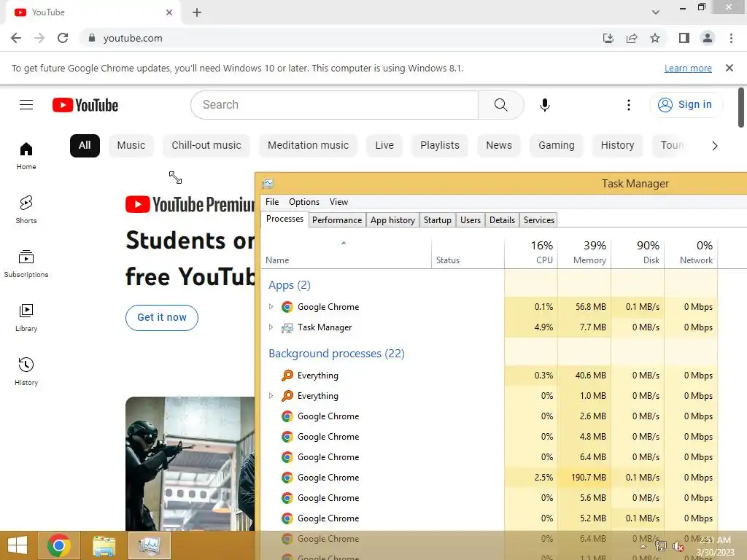Screen dimensions: 747x560
Task: Open File Explorer from the taskbar
Action: click(x=104, y=545)
